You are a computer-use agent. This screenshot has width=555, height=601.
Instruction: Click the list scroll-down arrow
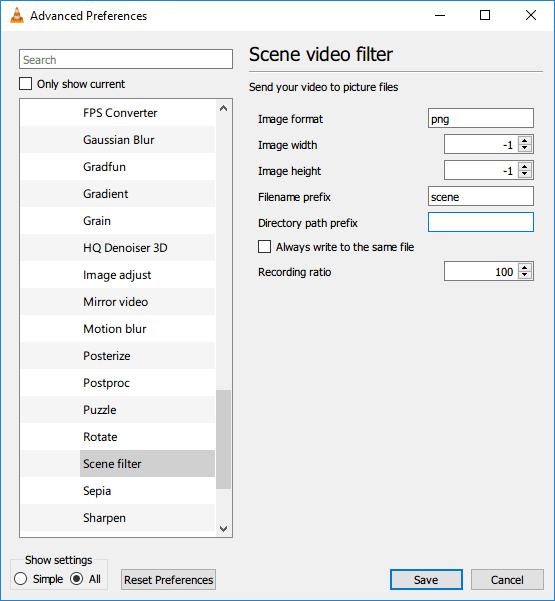click(223, 529)
